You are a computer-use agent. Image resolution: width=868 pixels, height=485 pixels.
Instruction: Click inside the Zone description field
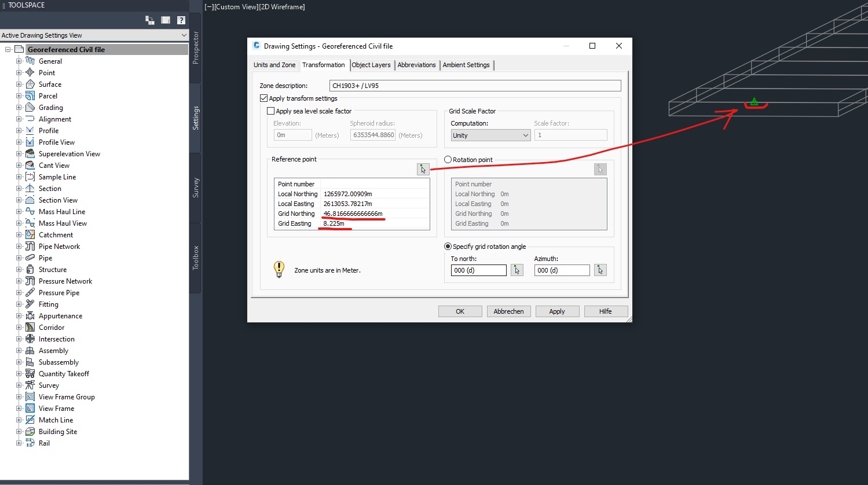[475, 85]
